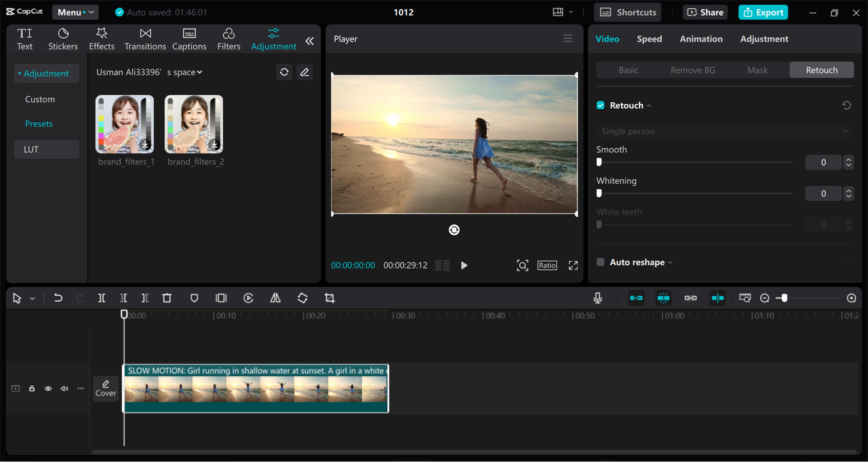This screenshot has width=868, height=462.
Task: Select the Remove BG tab
Action: pos(692,70)
